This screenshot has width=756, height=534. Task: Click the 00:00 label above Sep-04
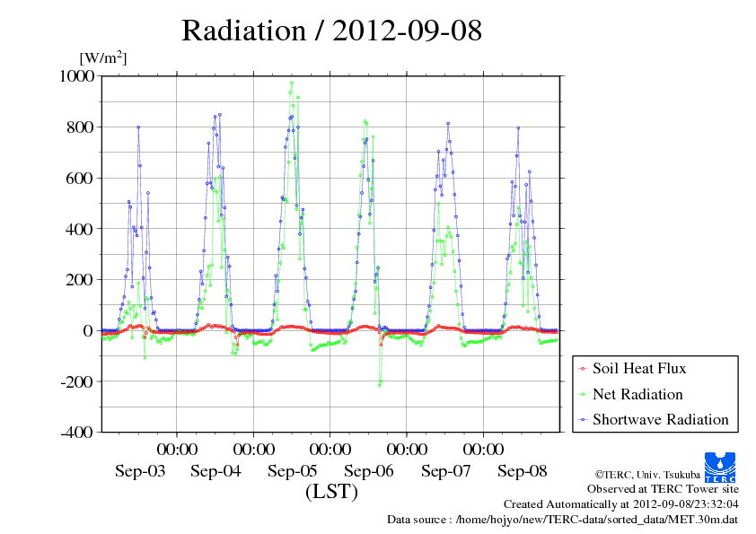(x=177, y=450)
